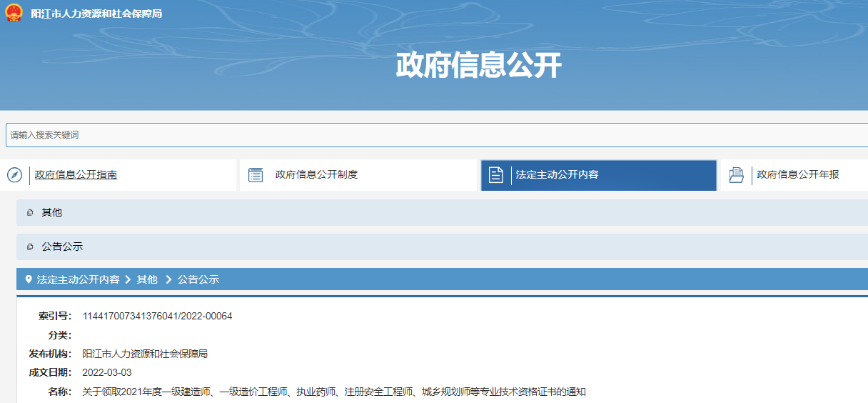868x403 pixels.
Task: Expand the 公告公示 category row
Action: click(x=442, y=247)
